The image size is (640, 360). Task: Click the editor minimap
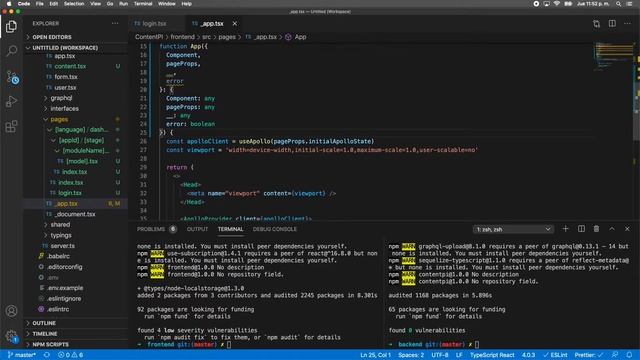(614, 56)
